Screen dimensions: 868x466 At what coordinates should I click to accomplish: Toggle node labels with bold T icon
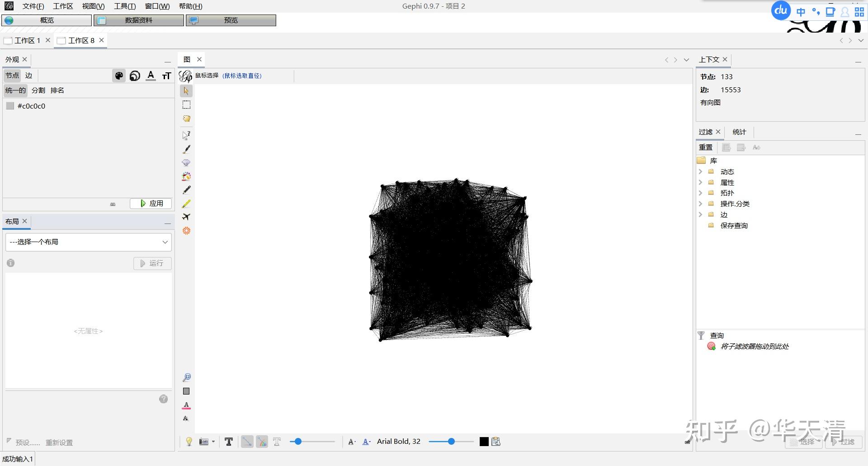(229, 442)
